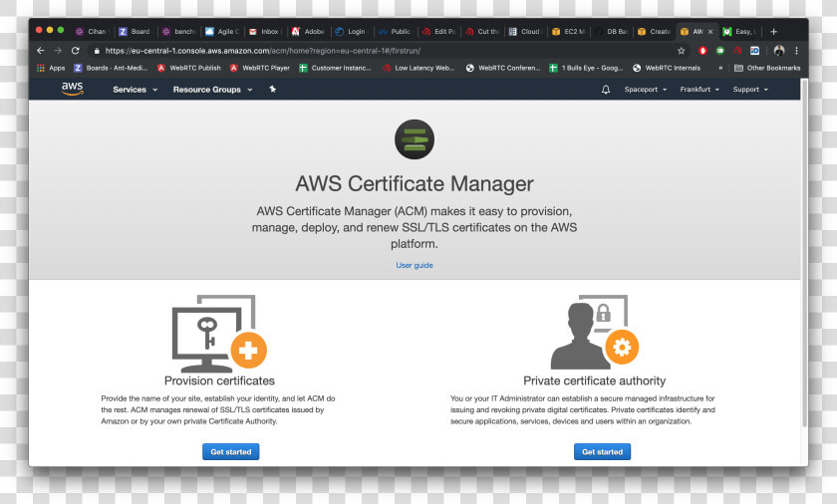Open the Support dropdown
The width and height of the screenshot is (837, 504).
point(750,90)
